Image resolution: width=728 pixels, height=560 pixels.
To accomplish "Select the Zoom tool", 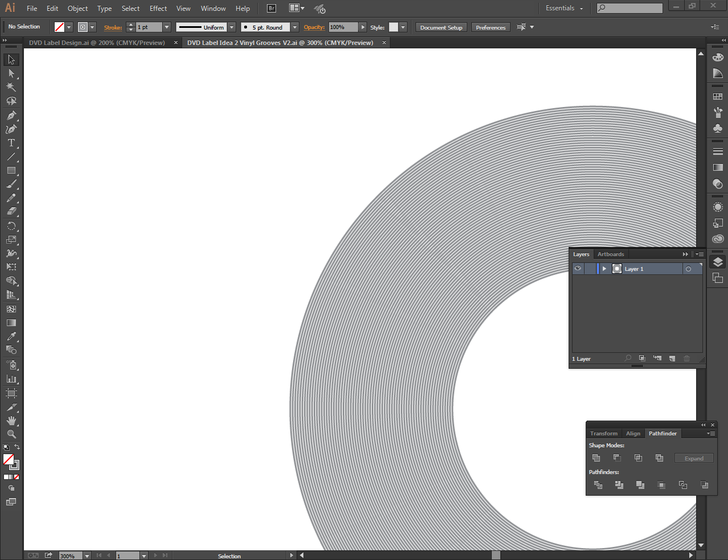I will pyautogui.click(x=11, y=434).
